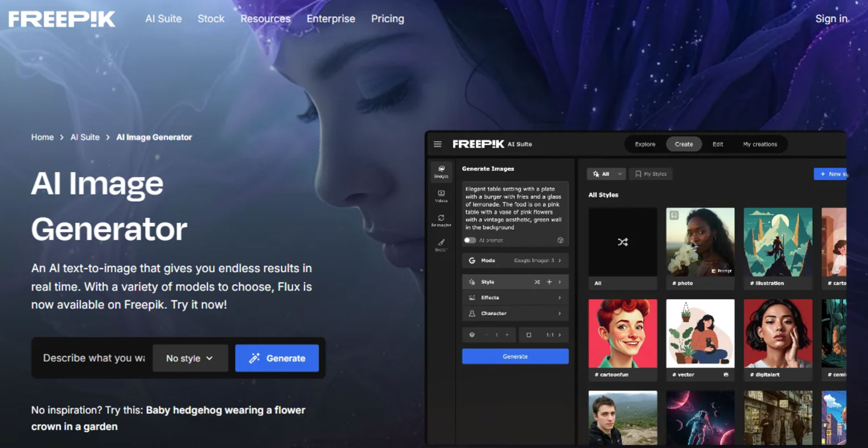Open the All styles filter dropdown
The width and height of the screenshot is (868, 448).
tap(607, 174)
